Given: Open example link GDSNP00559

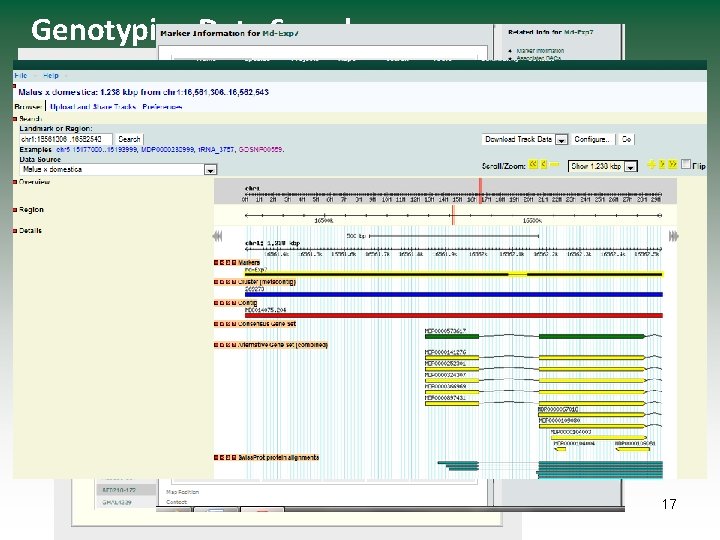Looking at the screenshot, I should [260, 150].
